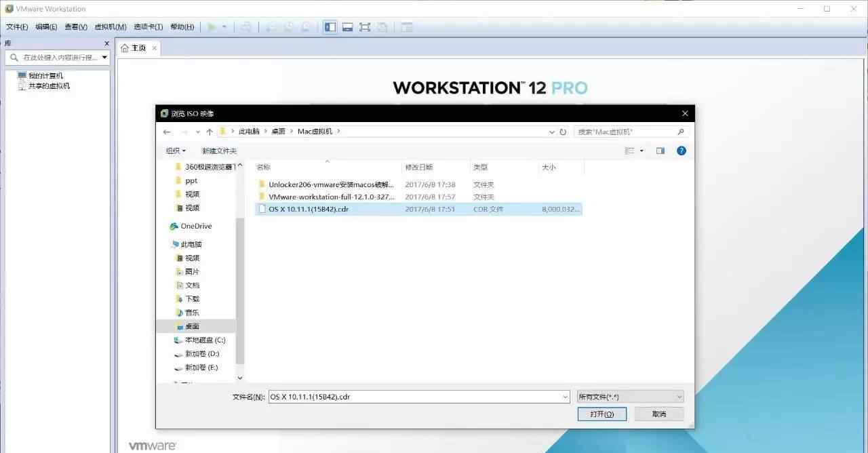Viewport: 868px width, 453px height.
Task: Open the 虚拟机(M) menu
Action: pos(110,27)
